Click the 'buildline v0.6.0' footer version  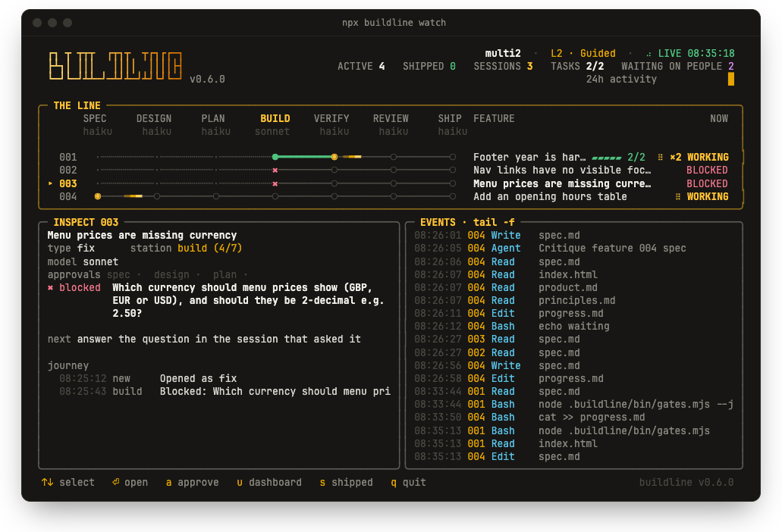click(686, 482)
